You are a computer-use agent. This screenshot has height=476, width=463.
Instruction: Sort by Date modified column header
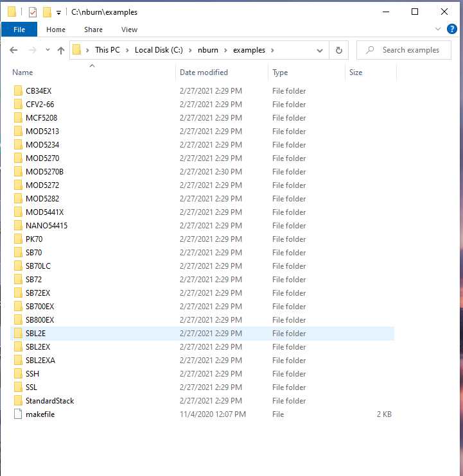point(204,72)
